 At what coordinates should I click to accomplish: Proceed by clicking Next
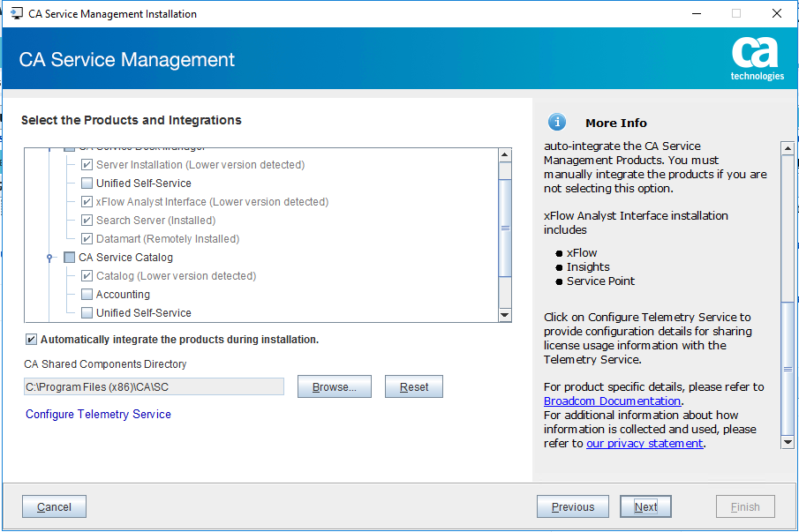click(645, 506)
